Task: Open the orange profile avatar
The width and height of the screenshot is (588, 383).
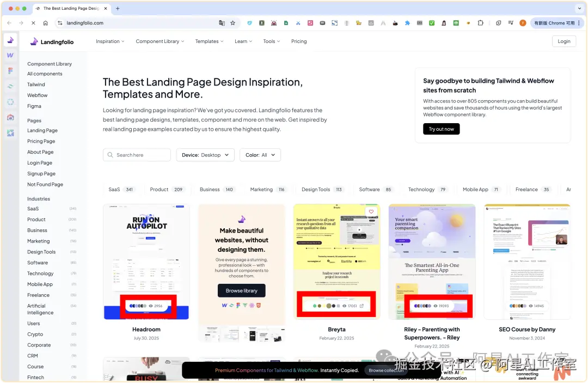Action: (x=522, y=23)
